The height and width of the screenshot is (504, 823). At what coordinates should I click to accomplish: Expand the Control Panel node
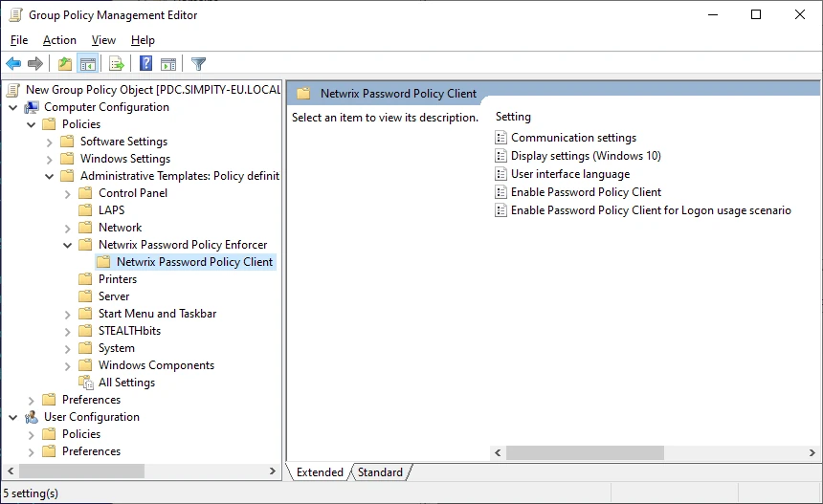tap(67, 193)
